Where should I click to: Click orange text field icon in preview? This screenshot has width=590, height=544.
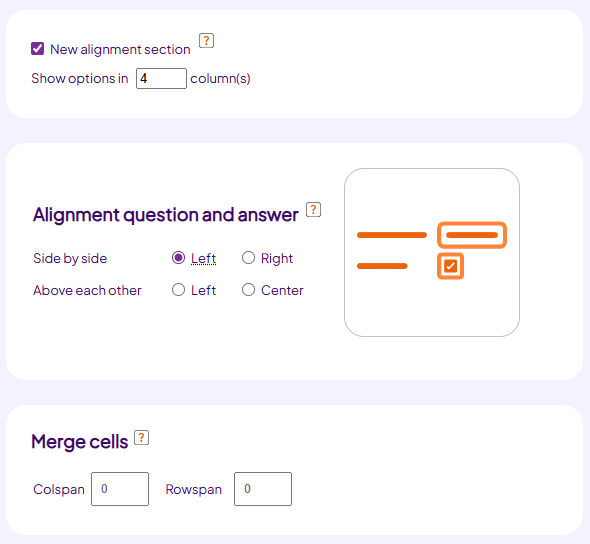point(472,235)
